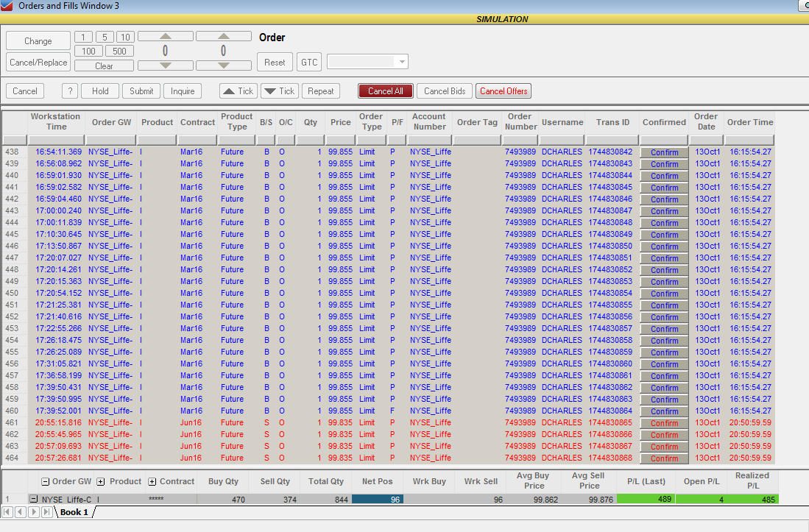Viewport: 809px width, 532px height.
Task: Click the Reset button
Action: point(275,63)
